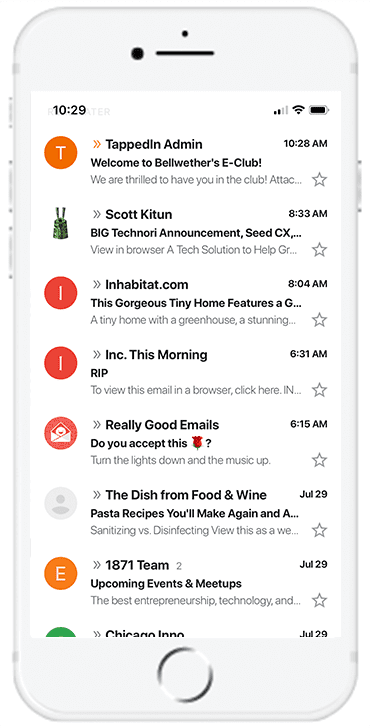Viewport: 370px width, 728px height.
Task: Star the Inhabitat.com email
Action: (319, 319)
